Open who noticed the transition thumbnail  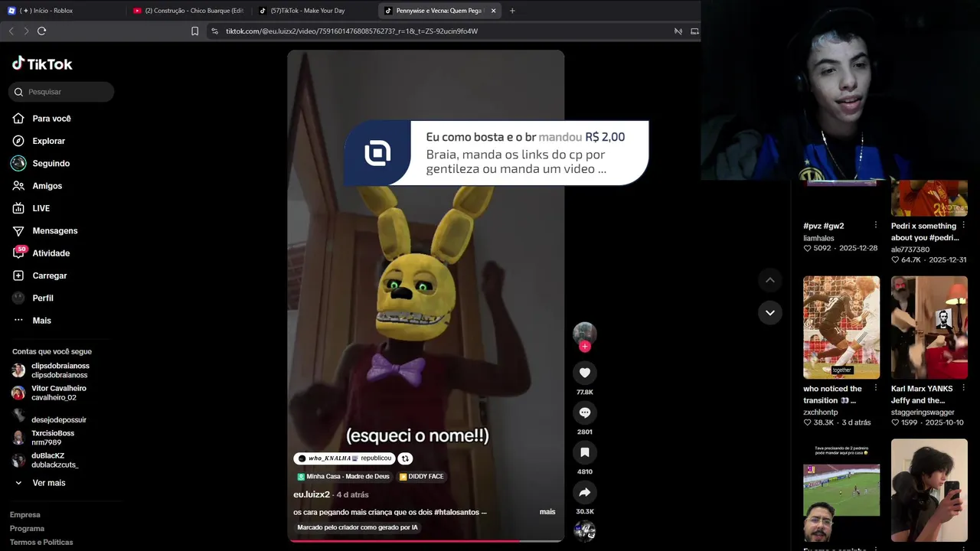[x=841, y=328]
